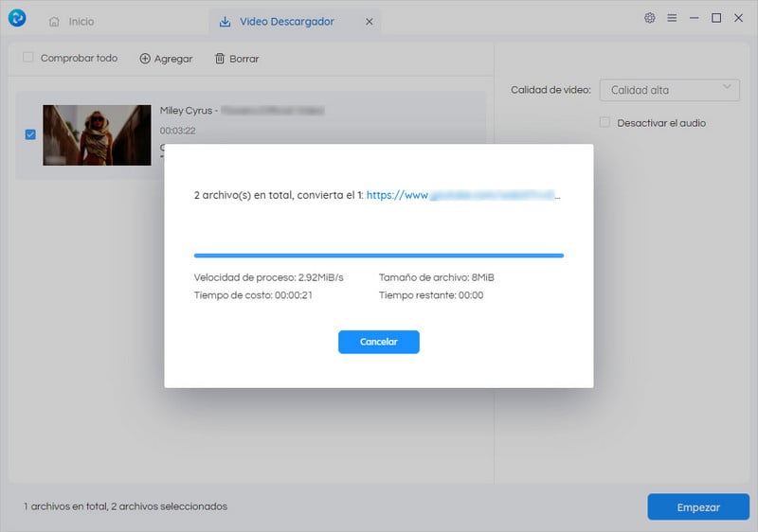The height and width of the screenshot is (532, 758).
Task: Click the app logo icon
Action: tap(17, 18)
